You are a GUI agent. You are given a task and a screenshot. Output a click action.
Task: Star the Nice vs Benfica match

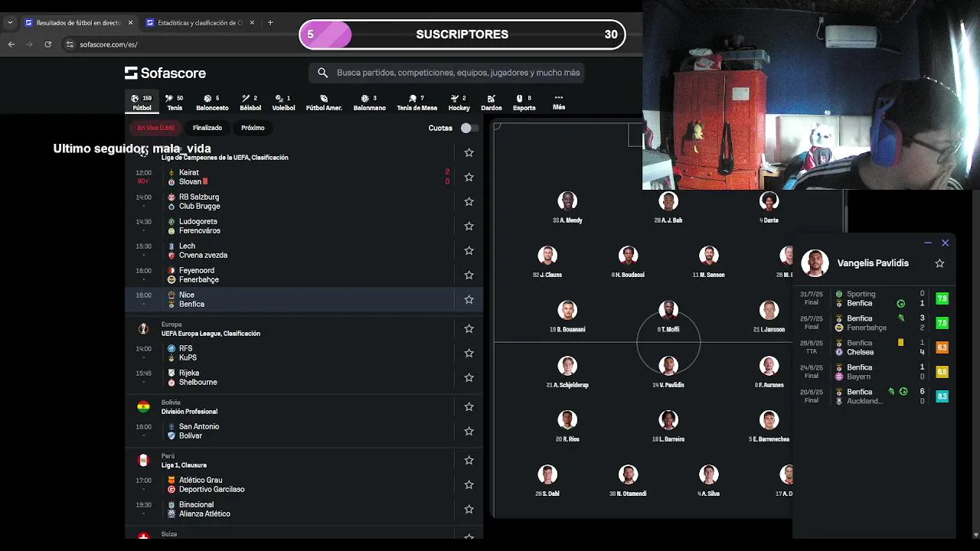[469, 299]
